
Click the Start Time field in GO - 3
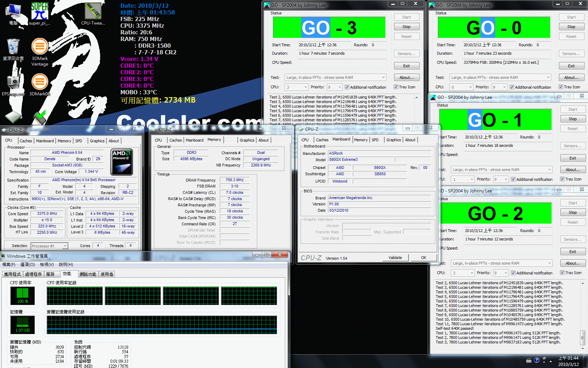(x=324, y=45)
